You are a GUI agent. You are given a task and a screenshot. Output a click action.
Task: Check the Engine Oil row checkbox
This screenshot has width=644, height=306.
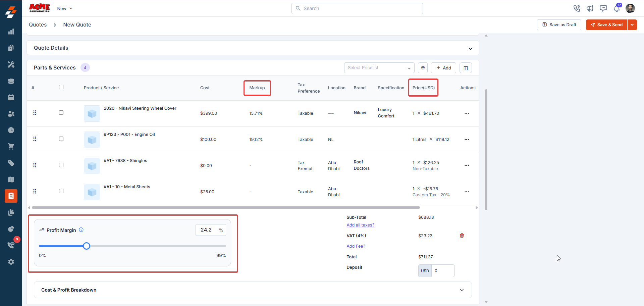pos(61,139)
